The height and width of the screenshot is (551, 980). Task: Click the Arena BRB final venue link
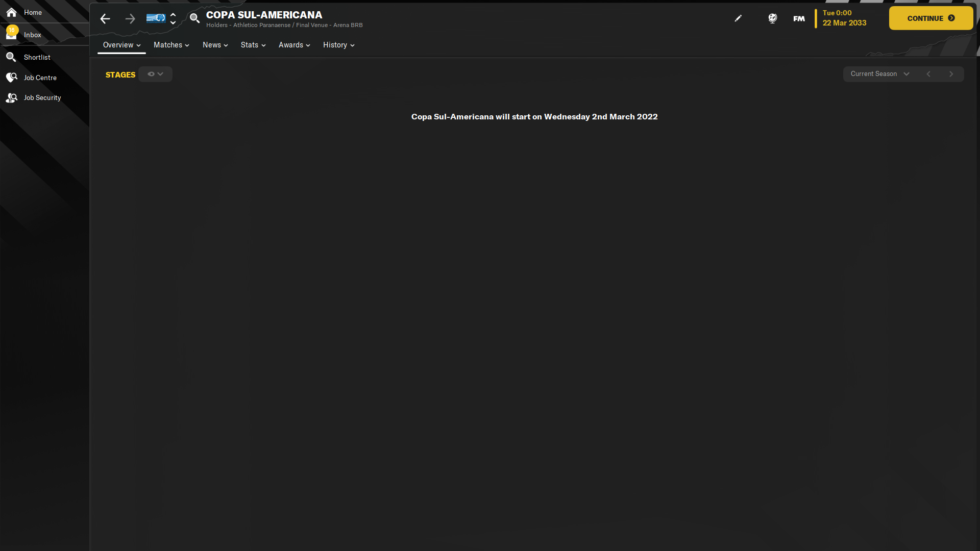(348, 25)
